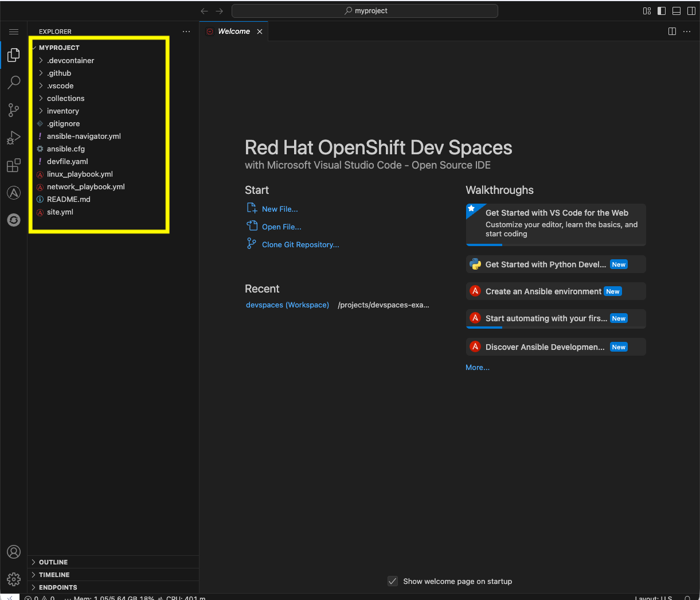The image size is (700, 600).
Task: Click the Clone Git Repository link
Action: point(300,244)
